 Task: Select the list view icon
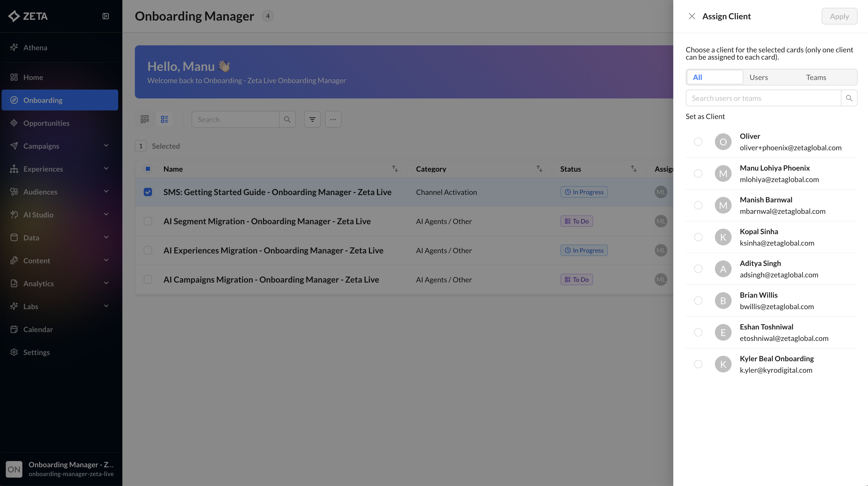point(165,119)
